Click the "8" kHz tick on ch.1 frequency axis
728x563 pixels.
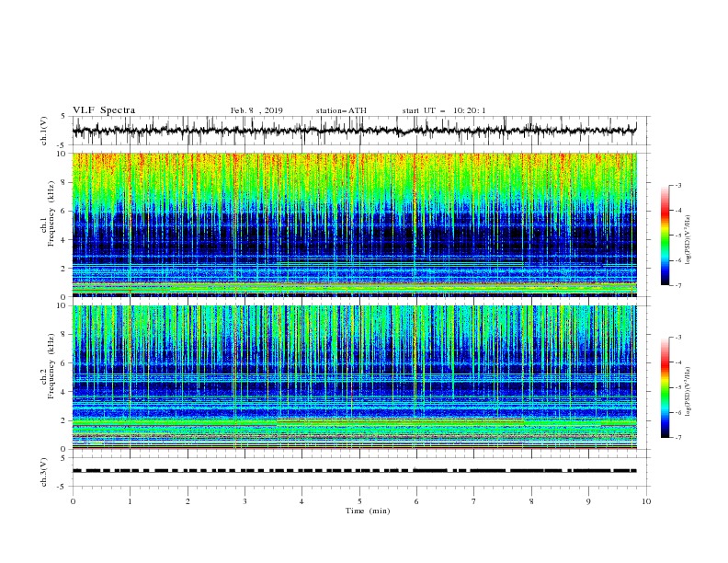(x=64, y=182)
